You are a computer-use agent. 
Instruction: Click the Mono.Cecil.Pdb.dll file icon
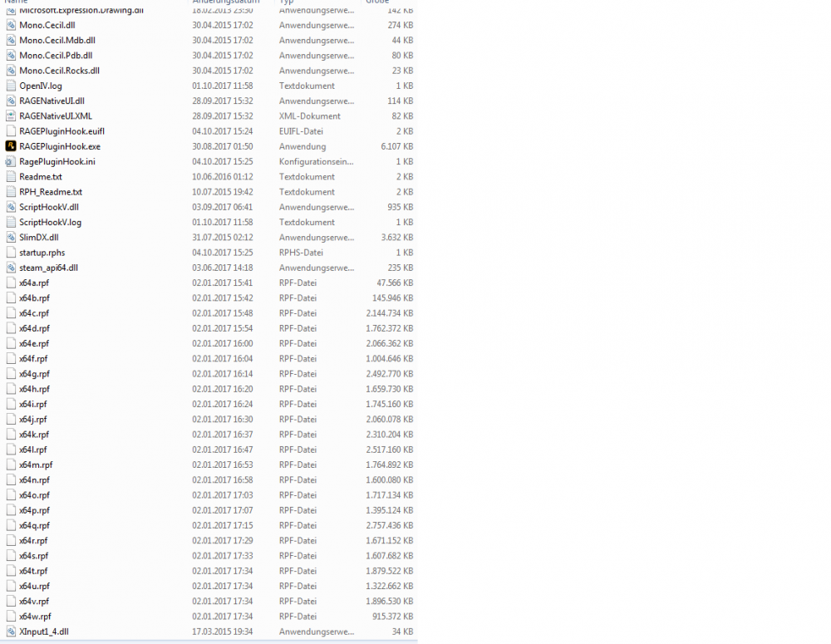pyautogui.click(x=11, y=55)
